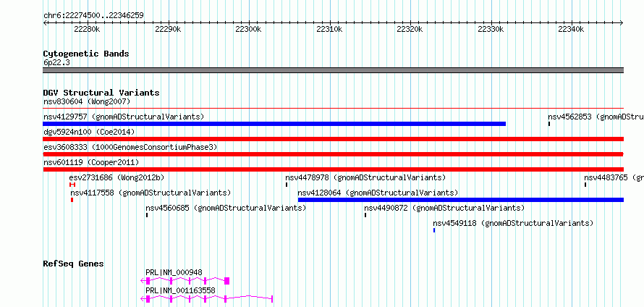Click the nsv4117558 variant label
This screenshot has width=644, height=307.
click(x=151, y=193)
